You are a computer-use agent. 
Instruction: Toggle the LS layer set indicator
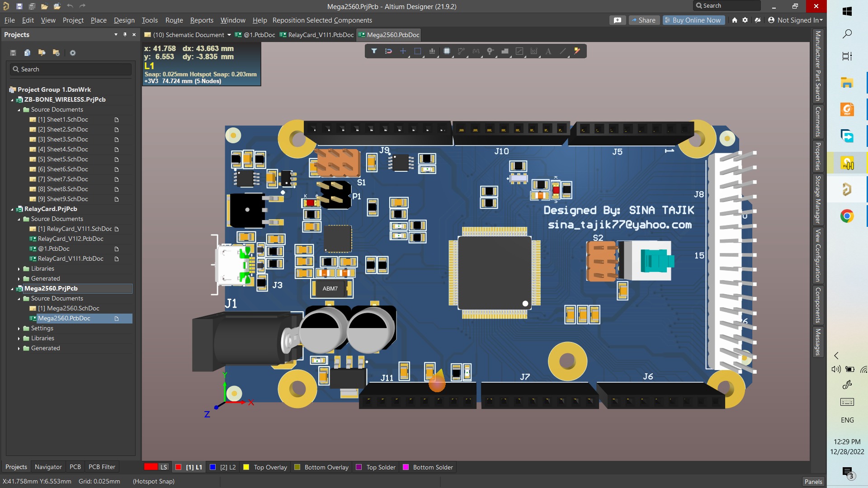[156, 467]
